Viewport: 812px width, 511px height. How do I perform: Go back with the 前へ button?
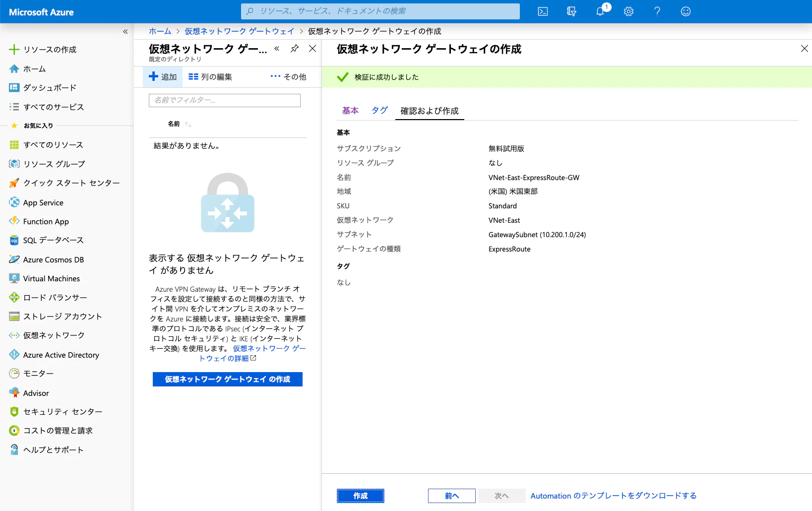[x=452, y=496]
